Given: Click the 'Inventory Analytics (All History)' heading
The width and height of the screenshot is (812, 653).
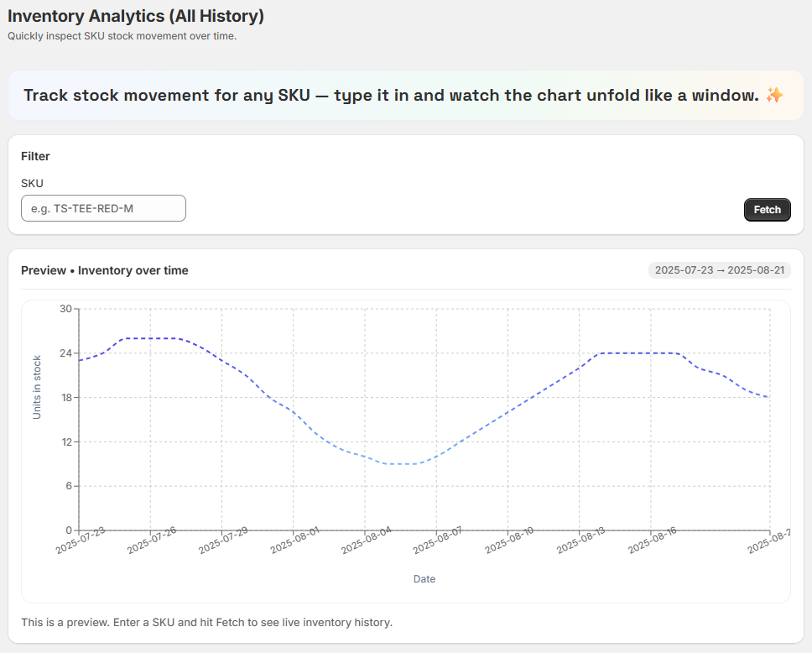Looking at the screenshot, I should [135, 16].
